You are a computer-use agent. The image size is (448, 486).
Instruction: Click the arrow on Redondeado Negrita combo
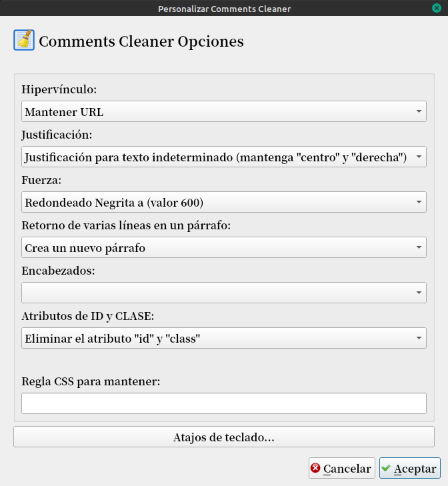418,202
